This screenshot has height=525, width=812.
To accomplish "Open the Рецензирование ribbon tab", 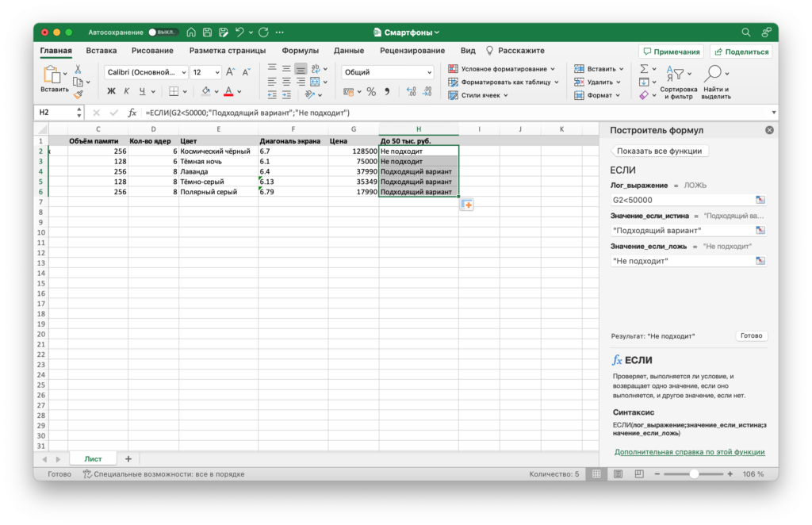I will [x=412, y=51].
